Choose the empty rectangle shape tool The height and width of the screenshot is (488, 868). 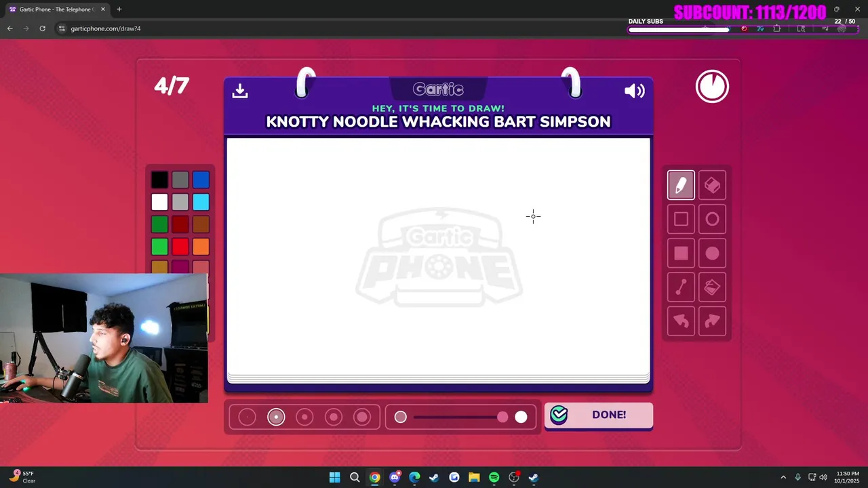tap(681, 219)
